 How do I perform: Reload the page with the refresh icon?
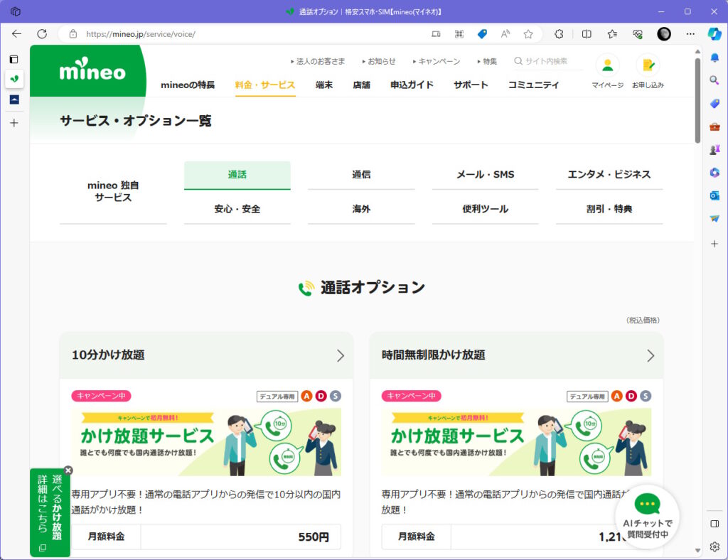click(42, 34)
